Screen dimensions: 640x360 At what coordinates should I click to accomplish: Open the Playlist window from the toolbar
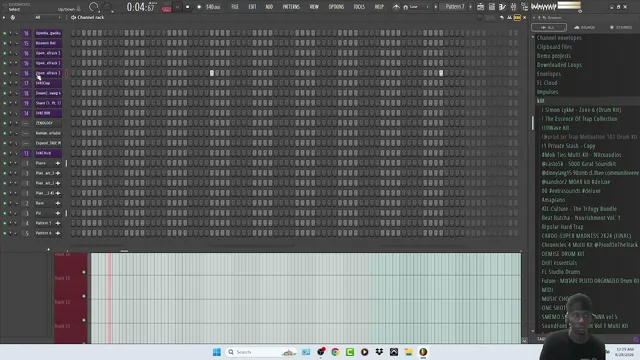481,7
